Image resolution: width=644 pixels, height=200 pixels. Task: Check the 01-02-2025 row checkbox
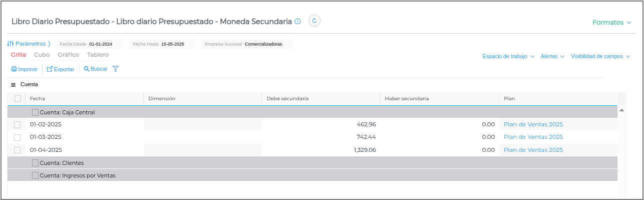[17, 125]
